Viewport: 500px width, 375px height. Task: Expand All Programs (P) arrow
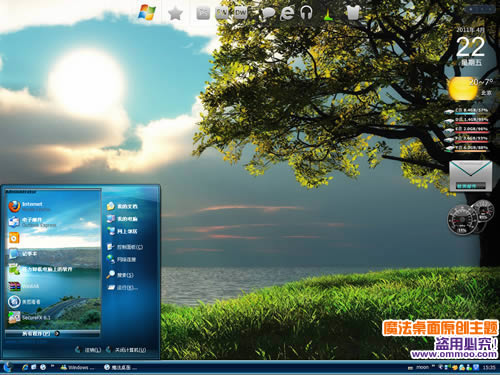tap(57, 333)
